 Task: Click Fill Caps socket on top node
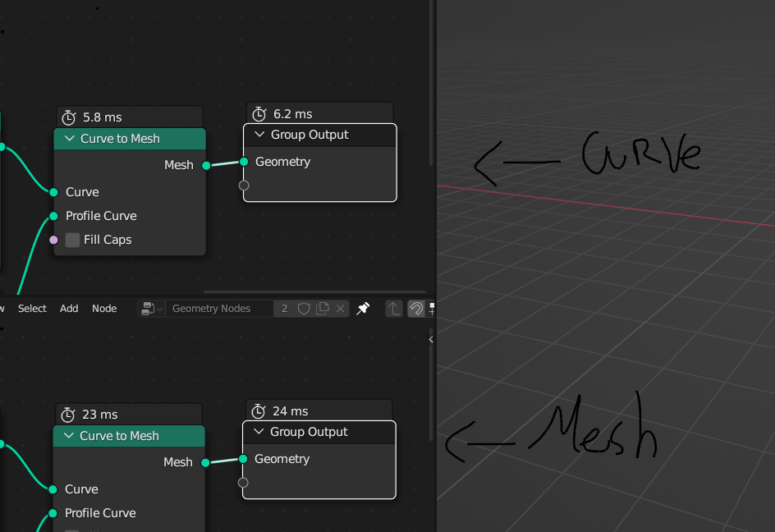(53, 240)
